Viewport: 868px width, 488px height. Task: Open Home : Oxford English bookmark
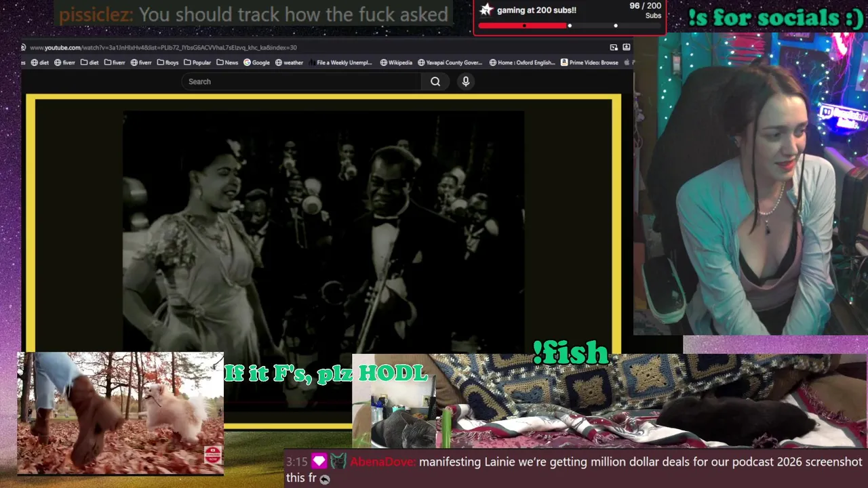521,62
